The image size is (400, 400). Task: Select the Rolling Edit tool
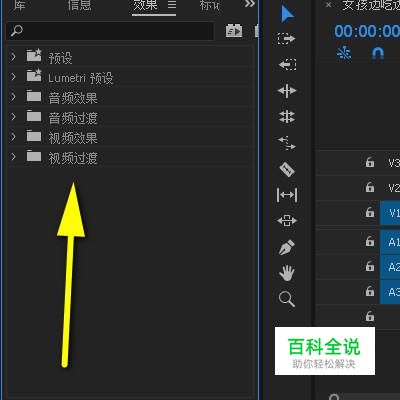287,117
